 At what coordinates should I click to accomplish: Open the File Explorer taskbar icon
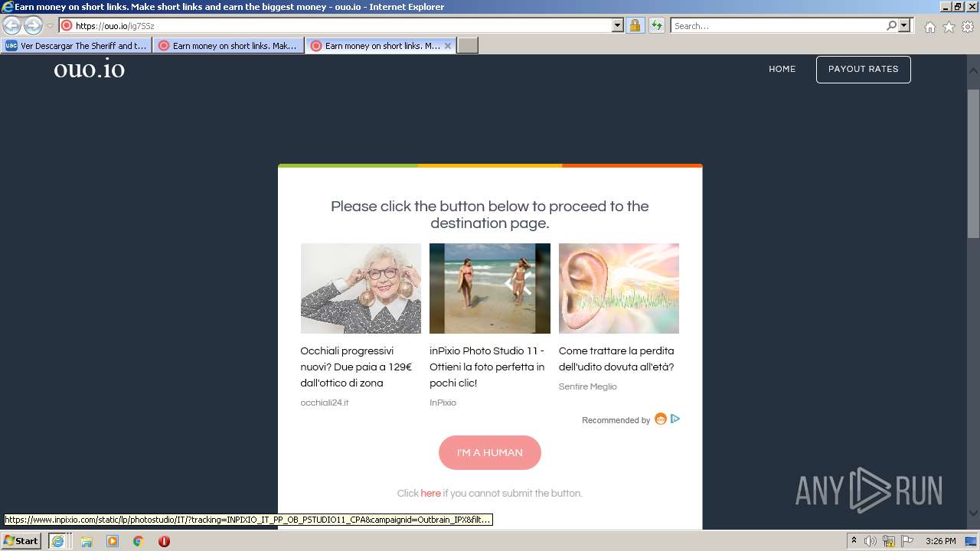[x=87, y=541]
